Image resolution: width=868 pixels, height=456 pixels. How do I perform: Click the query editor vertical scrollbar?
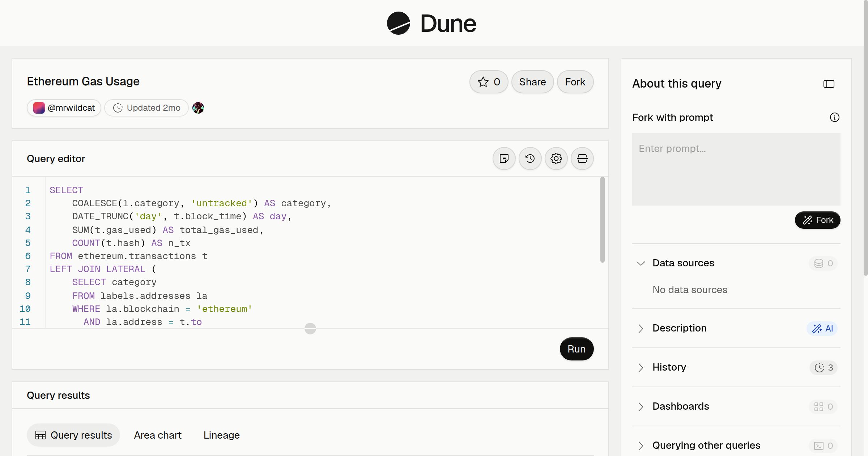(x=602, y=219)
